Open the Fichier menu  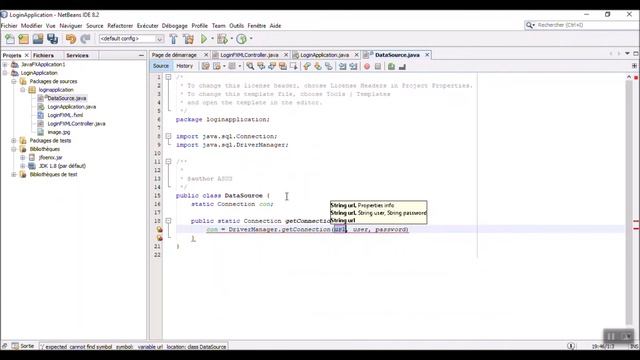[x=9, y=26]
